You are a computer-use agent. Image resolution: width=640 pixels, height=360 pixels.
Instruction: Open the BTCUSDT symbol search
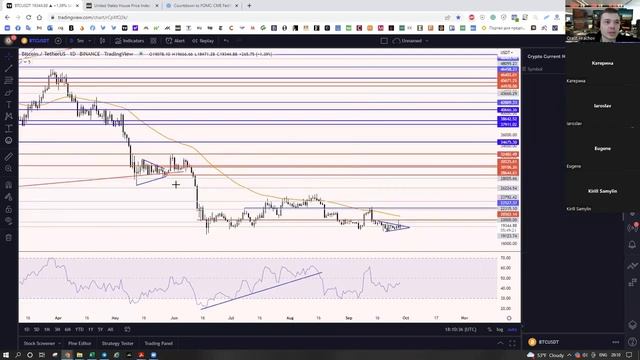point(36,41)
